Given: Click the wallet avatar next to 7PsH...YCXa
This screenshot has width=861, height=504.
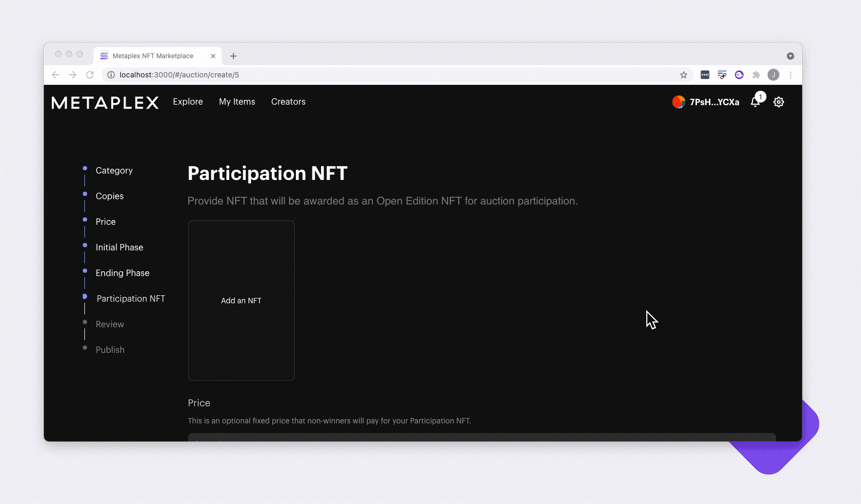Looking at the screenshot, I should (679, 101).
